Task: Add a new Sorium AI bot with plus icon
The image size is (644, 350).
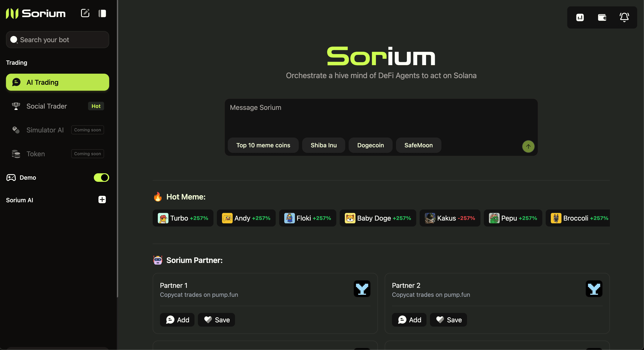Action: tap(102, 199)
